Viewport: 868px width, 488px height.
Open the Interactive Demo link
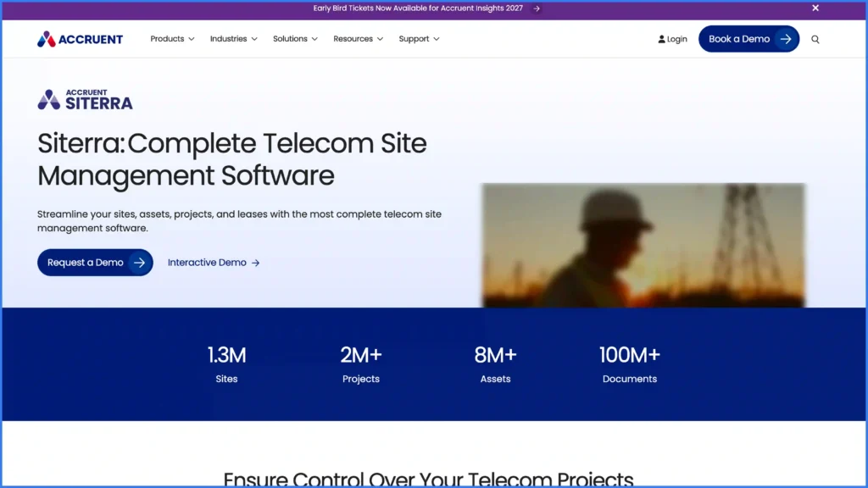[214, 263]
